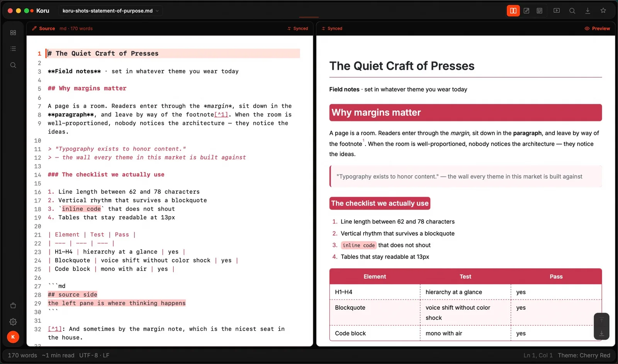Click the UTF-8 · LF encoding status

pyautogui.click(x=94, y=356)
